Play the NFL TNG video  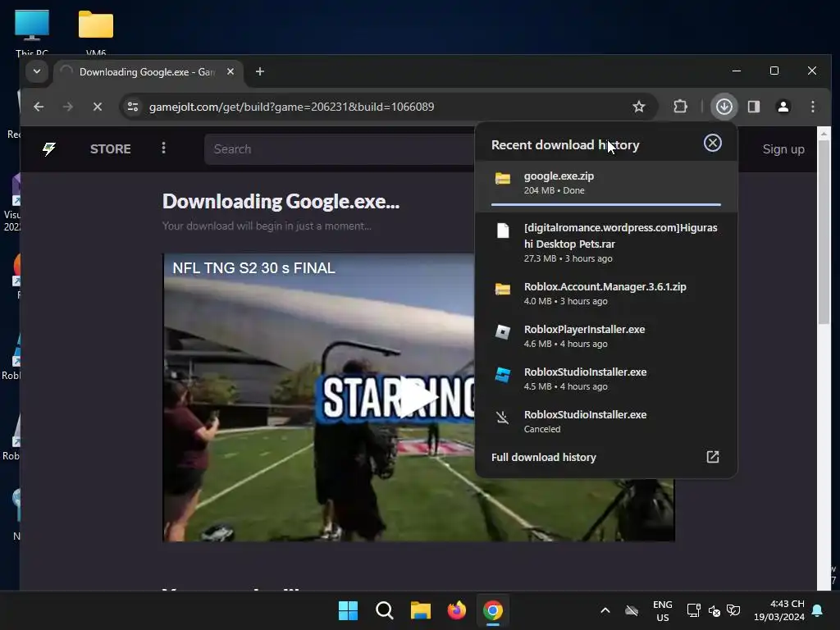pos(419,397)
